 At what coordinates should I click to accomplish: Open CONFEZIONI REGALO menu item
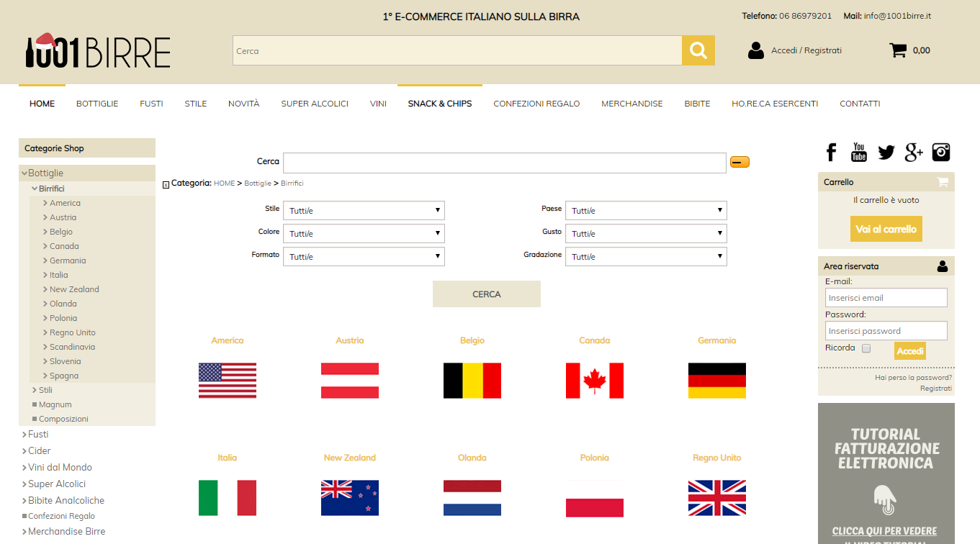pyautogui.click(x=536, y=104)
